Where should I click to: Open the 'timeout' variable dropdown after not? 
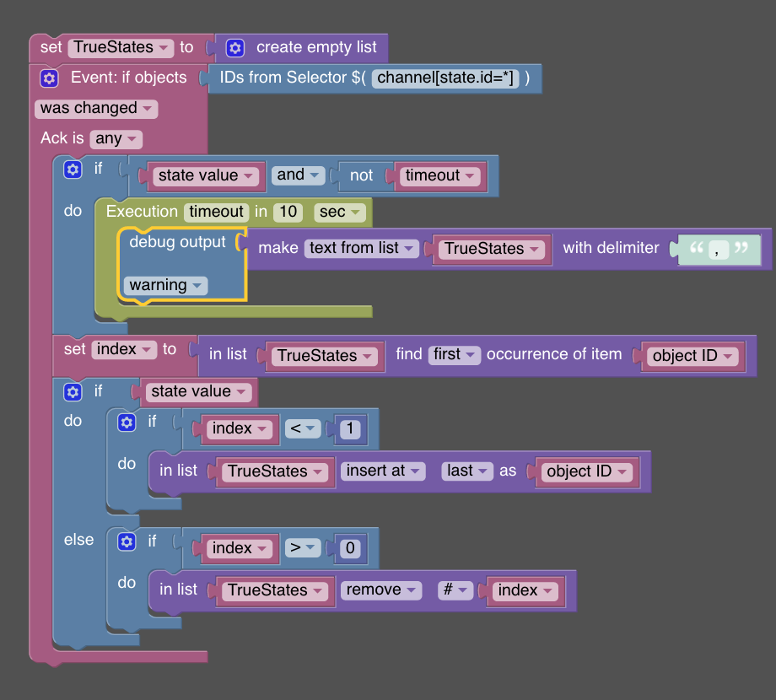pyautogui.click(x=439, y=175)
